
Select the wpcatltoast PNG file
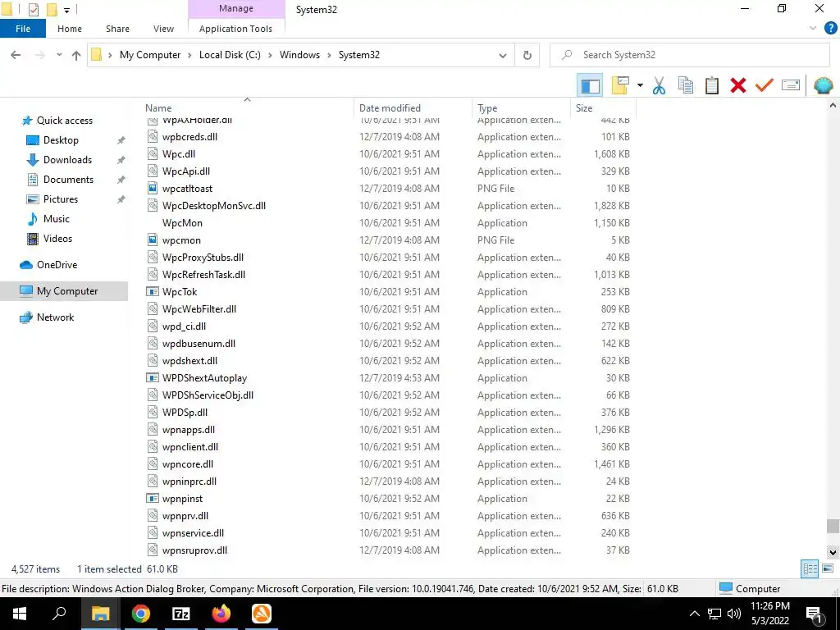pos(188,189)
